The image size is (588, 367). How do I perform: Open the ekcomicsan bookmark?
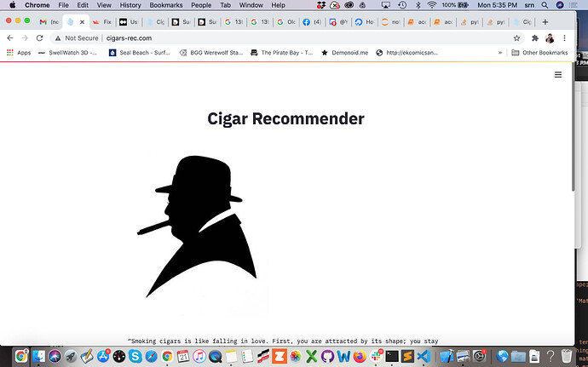click(406, 53)
